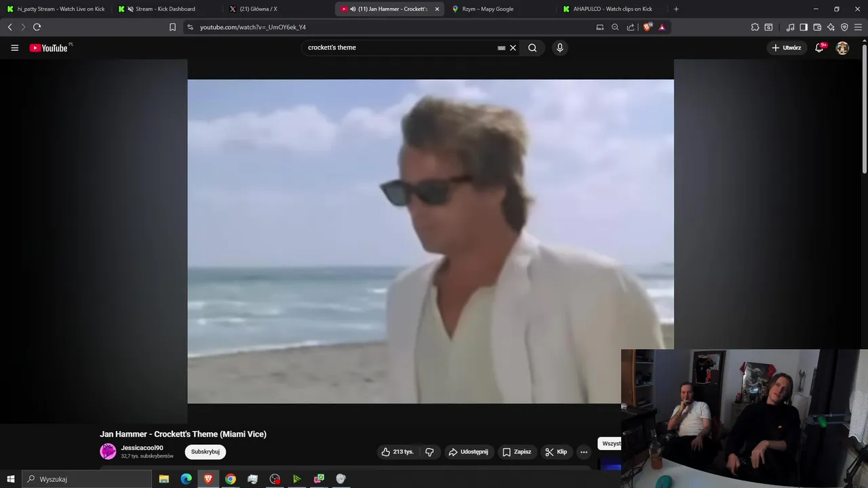Switch to AHAPULCO Kick clips tab
Viewport: 868px width, 488px height.
pyautogui.click(x=612, y=9)
